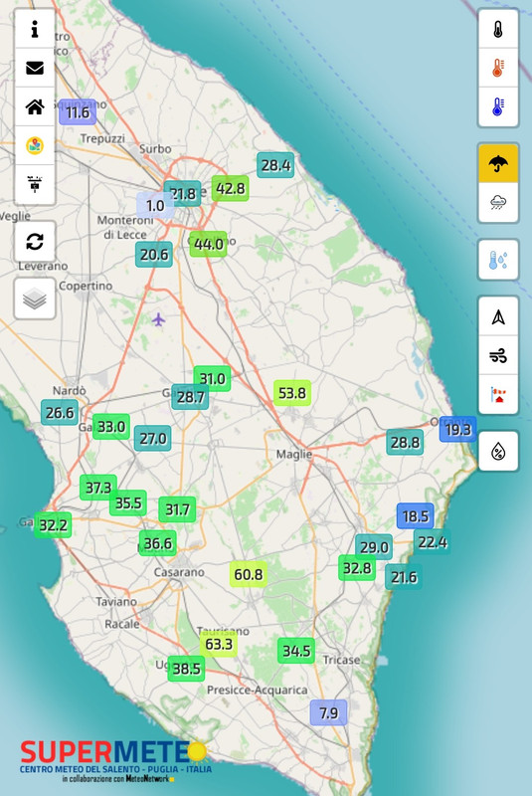The image size is (532, 796).
Task: Show minimum temperature with blue thermometer
Action: 498,106
